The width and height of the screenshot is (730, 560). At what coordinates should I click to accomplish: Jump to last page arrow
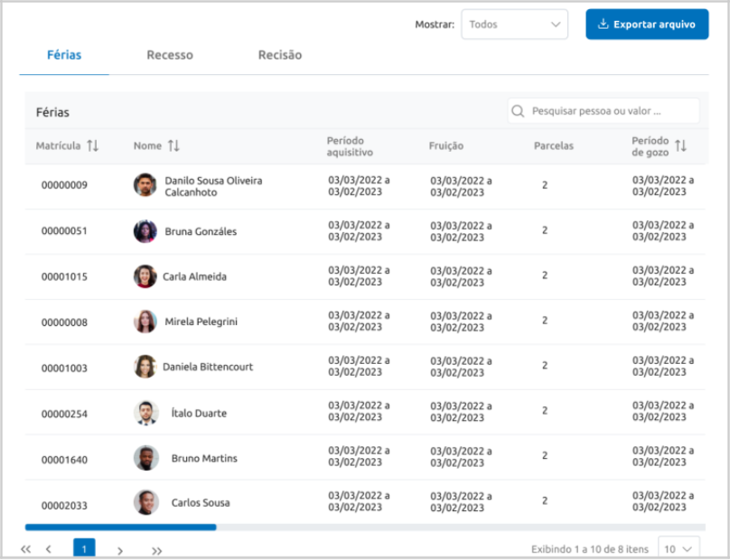click(156, 549)
